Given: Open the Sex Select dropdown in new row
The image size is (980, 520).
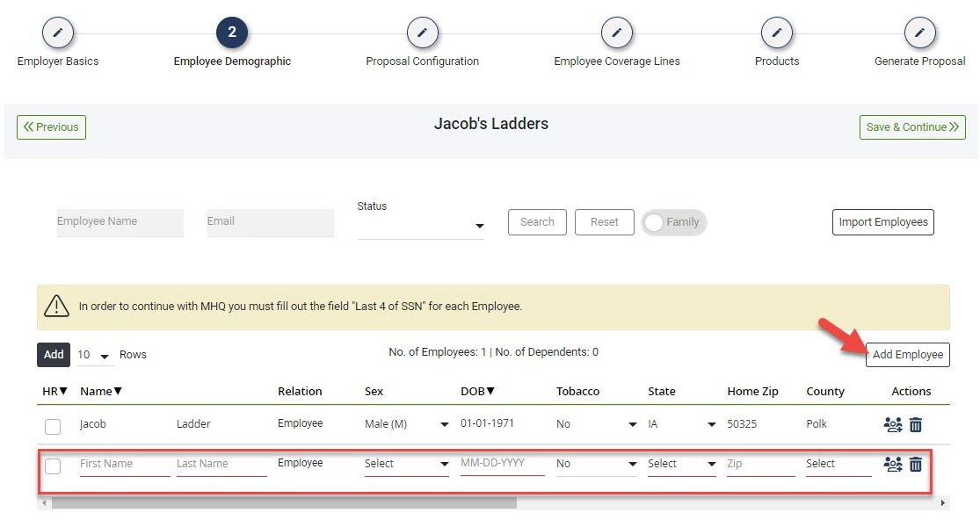Looking at the screenshot, I should point(407,464).
